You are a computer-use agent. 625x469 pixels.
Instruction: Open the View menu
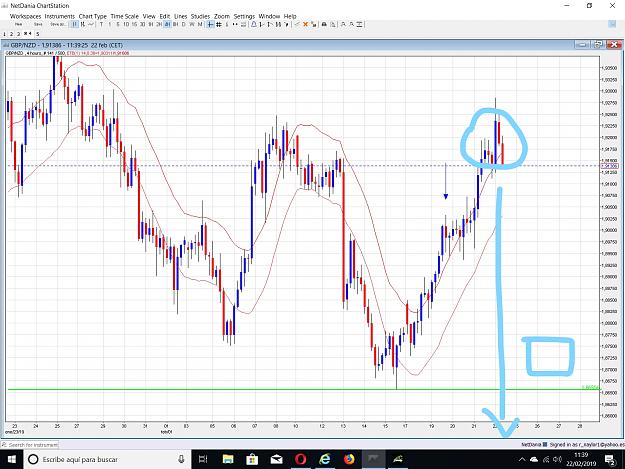[x=149, y=16]
